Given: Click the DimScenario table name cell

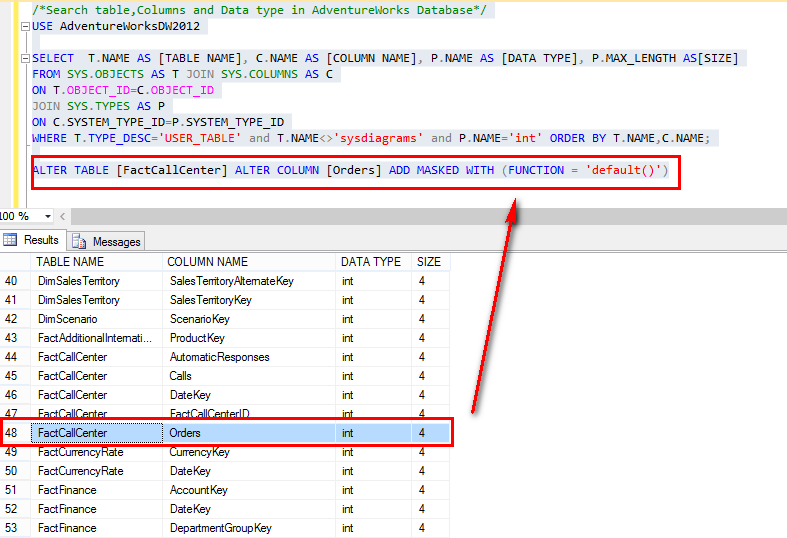Looking at the screenshot, I should click(97, 319).
